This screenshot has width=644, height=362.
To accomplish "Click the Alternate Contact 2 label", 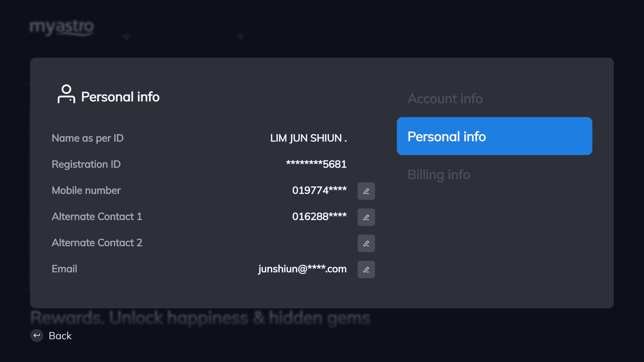I will (x=97, y=243).
